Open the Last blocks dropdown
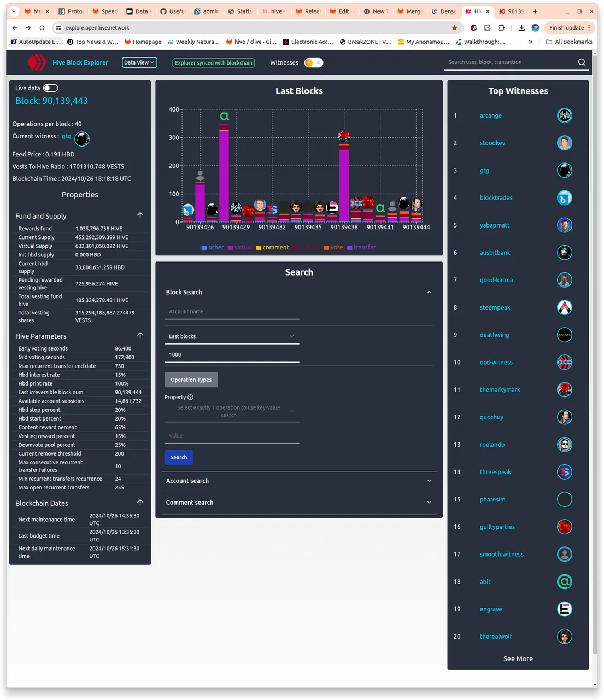This screenshot has height=700, width=604. (x=232, y=336)
